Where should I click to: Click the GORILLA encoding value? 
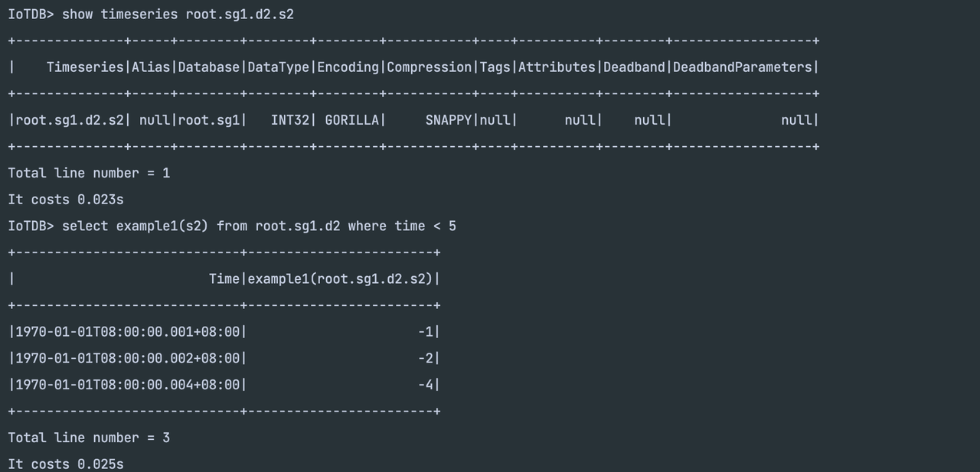[351, 120]
